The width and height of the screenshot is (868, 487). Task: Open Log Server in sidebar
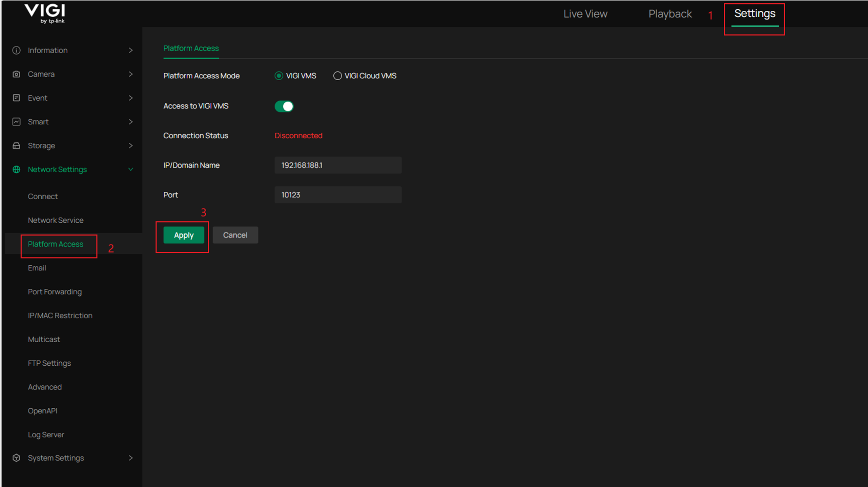pyautogui.click(x=46, y=434)
